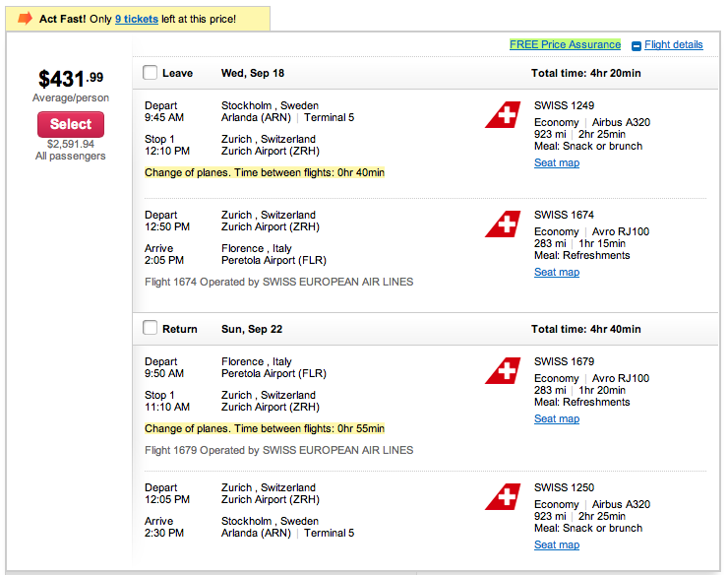Open Seat map for SWISS 1674

pyautogui.click(x=557, y=273)
